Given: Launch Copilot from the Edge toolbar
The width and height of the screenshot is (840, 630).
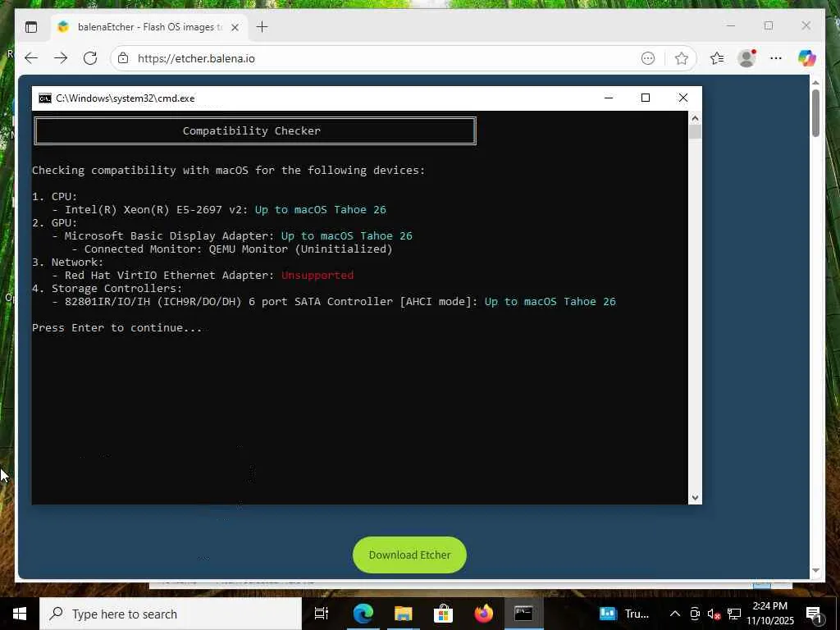Looking at the screenshot, I should (807, 58).
